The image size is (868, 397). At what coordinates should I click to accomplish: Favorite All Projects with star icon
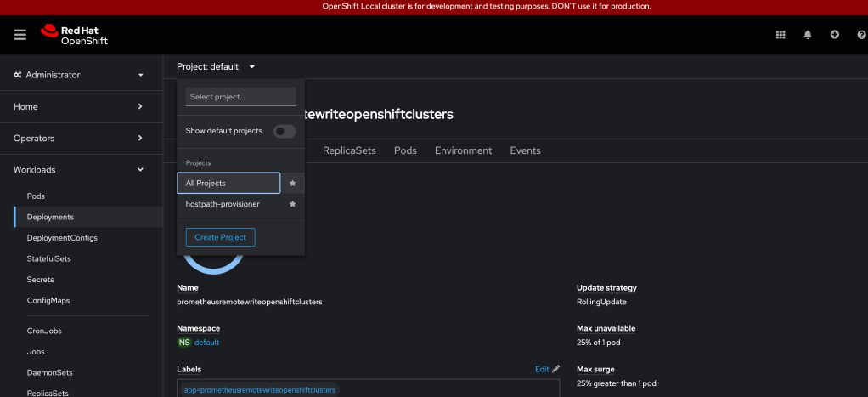click(293, 183)
